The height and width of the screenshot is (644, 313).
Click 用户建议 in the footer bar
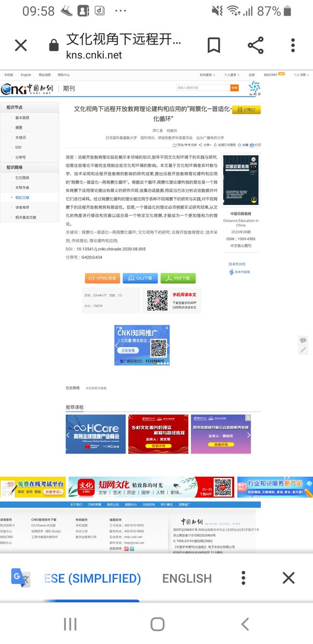(x=166, y=505)
